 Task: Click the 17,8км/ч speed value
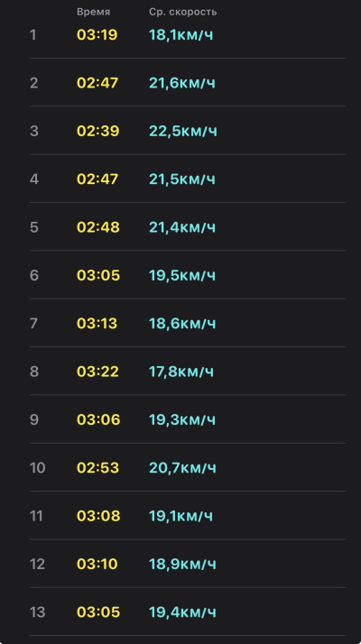click(181, 372)
